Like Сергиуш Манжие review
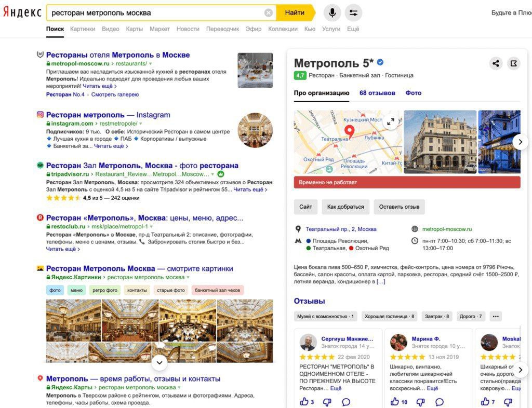The height and width of the screenshot is (408, 532). 304,402
